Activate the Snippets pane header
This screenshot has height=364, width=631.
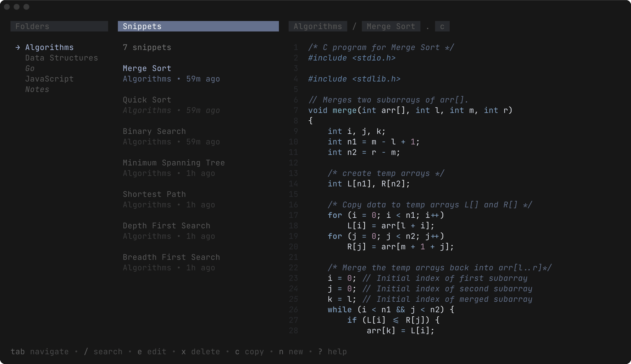(x=198, y=26)
